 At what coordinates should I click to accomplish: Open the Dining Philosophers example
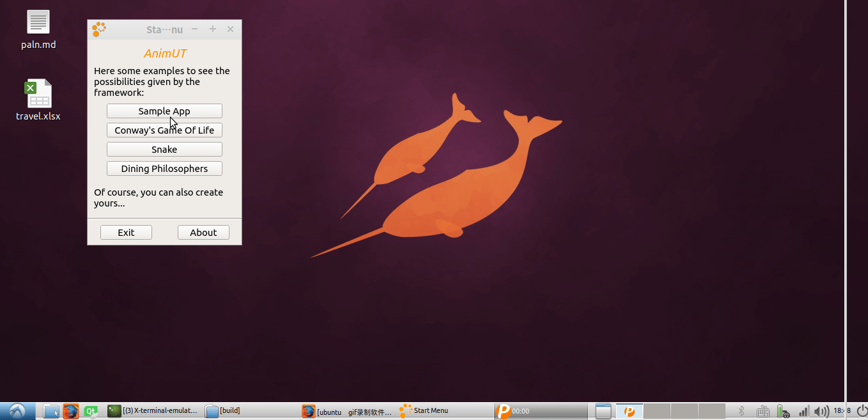pyautogui.click(x=164, y=169)
